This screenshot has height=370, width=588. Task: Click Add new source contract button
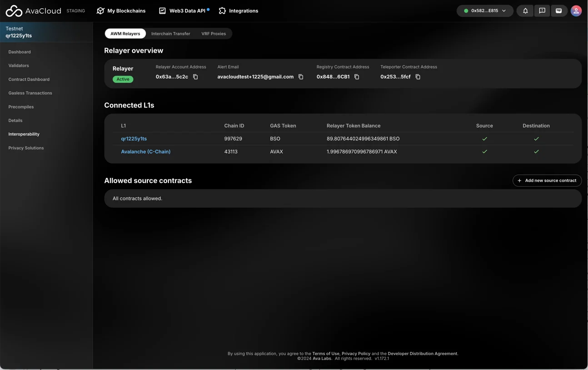(x=547, y=181)
